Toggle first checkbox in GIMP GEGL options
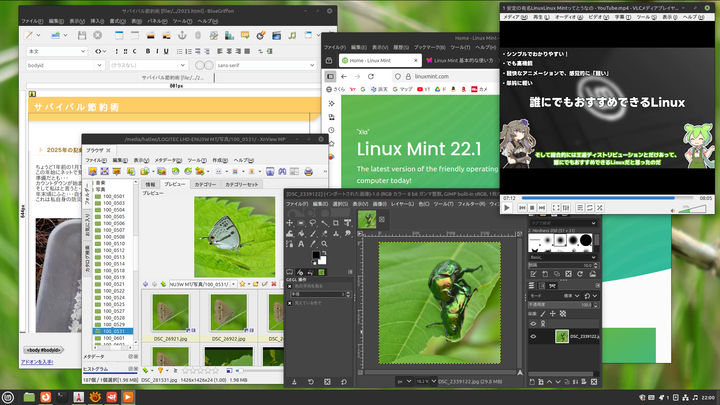This screenshot has height=405, width=720. pos(290,286)
